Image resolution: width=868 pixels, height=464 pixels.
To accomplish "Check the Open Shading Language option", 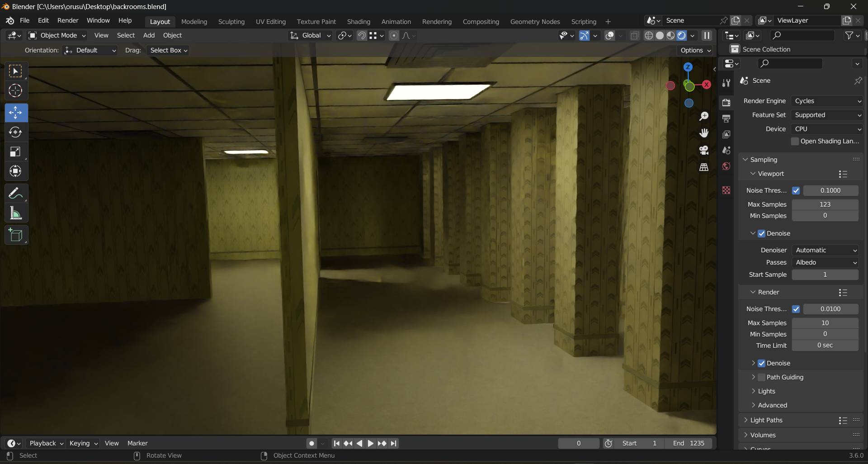I will pyautogui.click(x=795, y=141).
